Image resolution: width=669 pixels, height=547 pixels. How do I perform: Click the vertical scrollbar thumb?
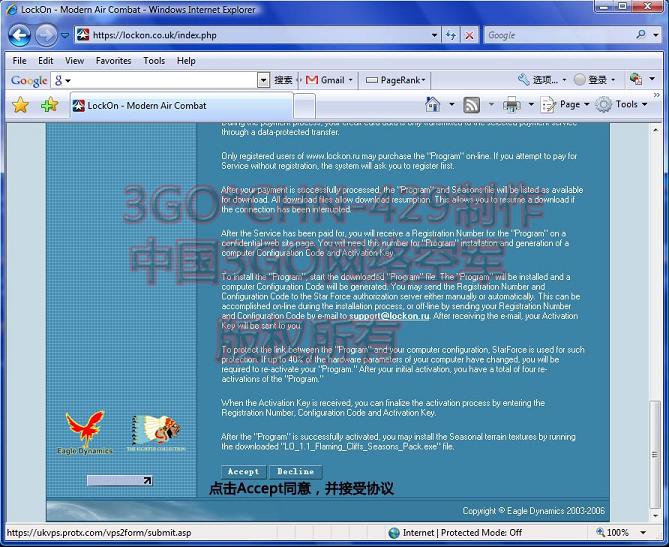(x=655, y=454)
